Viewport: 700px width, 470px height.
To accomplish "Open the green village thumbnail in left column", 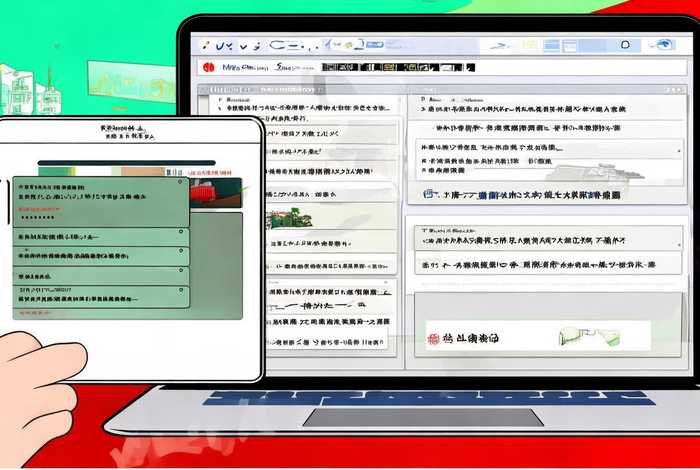I will coord(289,218).
